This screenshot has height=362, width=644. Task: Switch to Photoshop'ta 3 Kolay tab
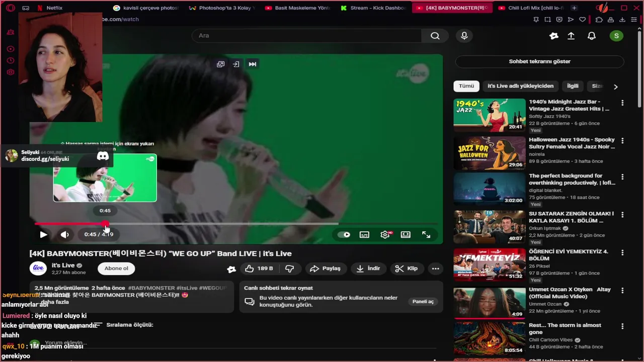(x=222, y=8)
